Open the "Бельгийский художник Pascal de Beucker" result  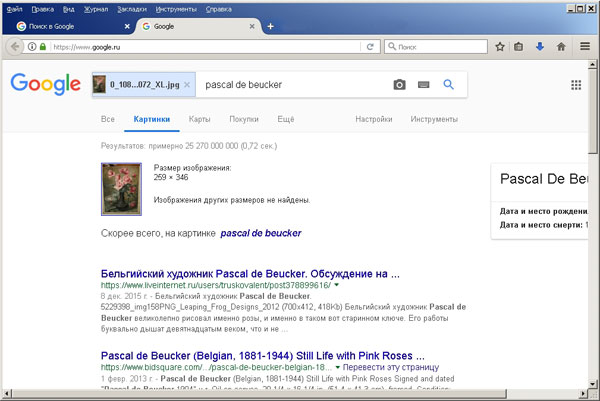coord(250,274)
